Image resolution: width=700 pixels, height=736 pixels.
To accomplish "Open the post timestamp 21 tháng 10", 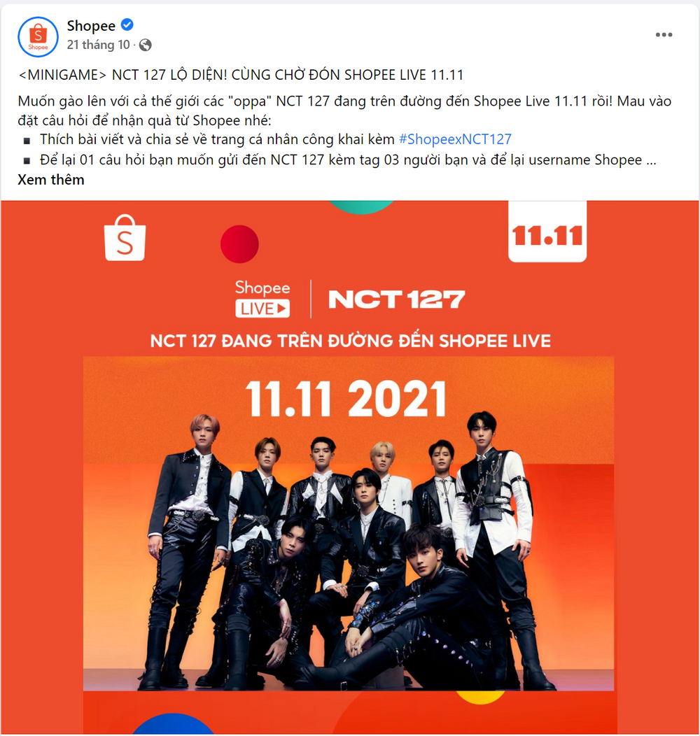I will pos(98,45).
